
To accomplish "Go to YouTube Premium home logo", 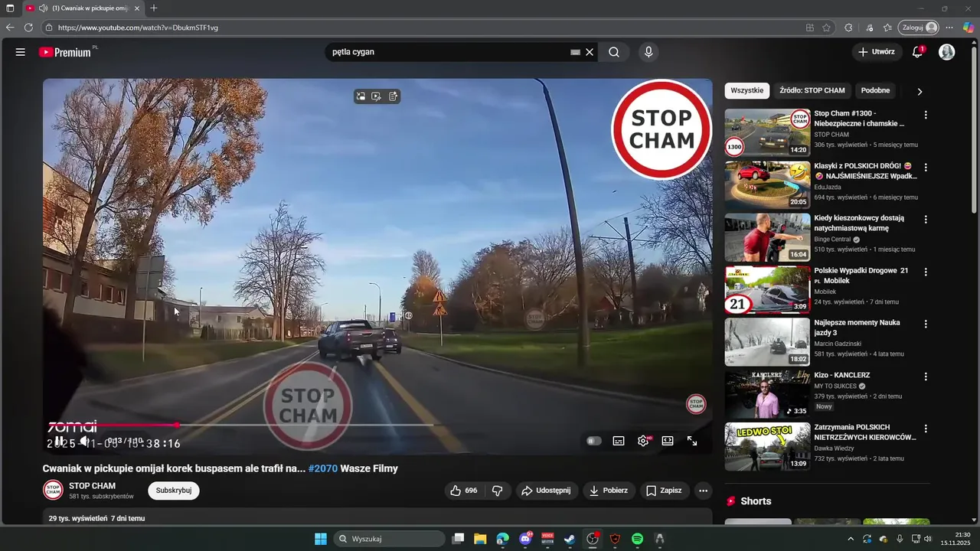I will click(x=65, y=52).
